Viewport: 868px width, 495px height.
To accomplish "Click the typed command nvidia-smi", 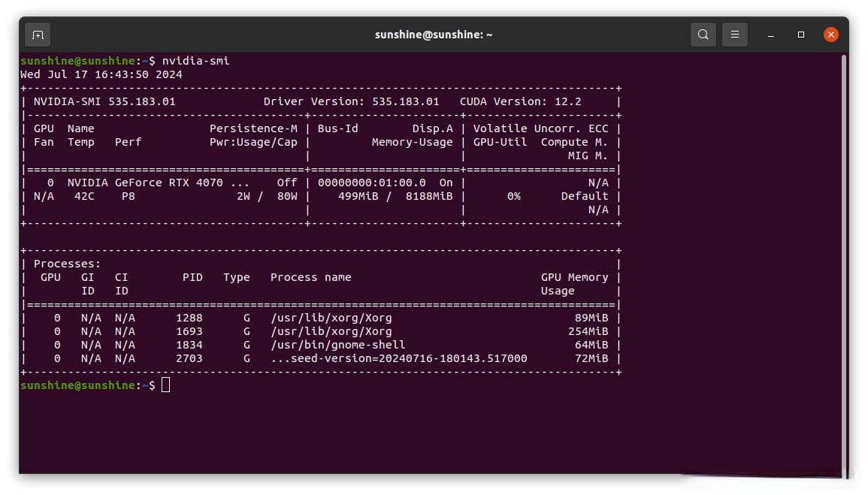I will pyautogui.click(x=195, y=61).
